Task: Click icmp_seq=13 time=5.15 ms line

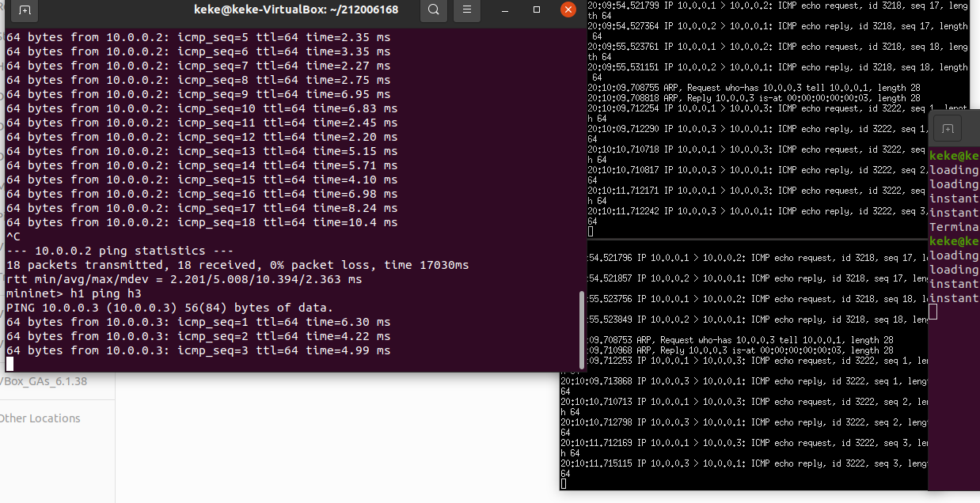Action: (x=201, y=151)
